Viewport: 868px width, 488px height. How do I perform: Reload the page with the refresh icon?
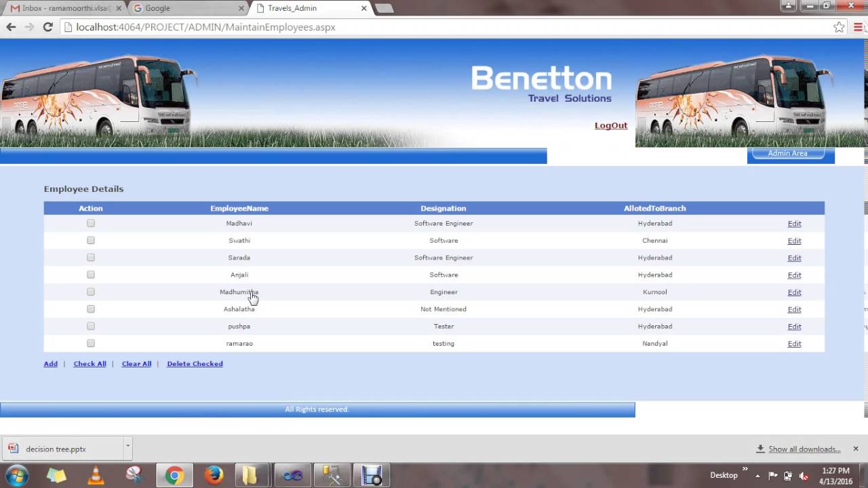pyautogui.click(x=47, y=27)
